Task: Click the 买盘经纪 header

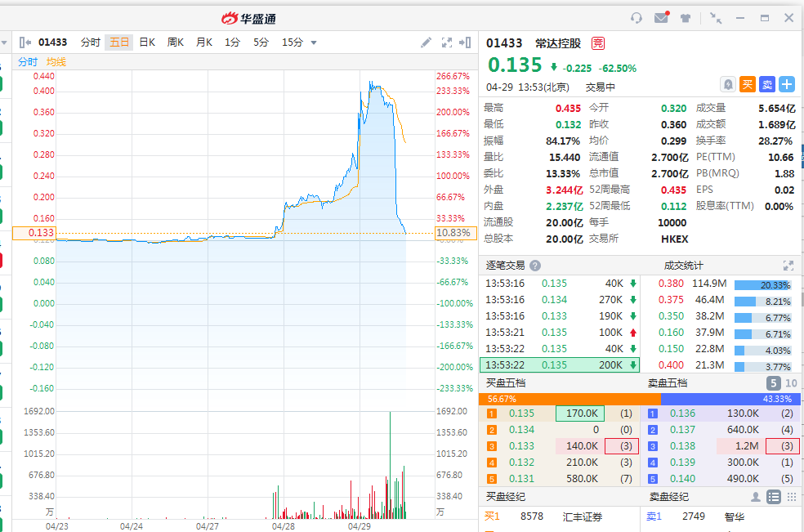Action: point(506,497)
